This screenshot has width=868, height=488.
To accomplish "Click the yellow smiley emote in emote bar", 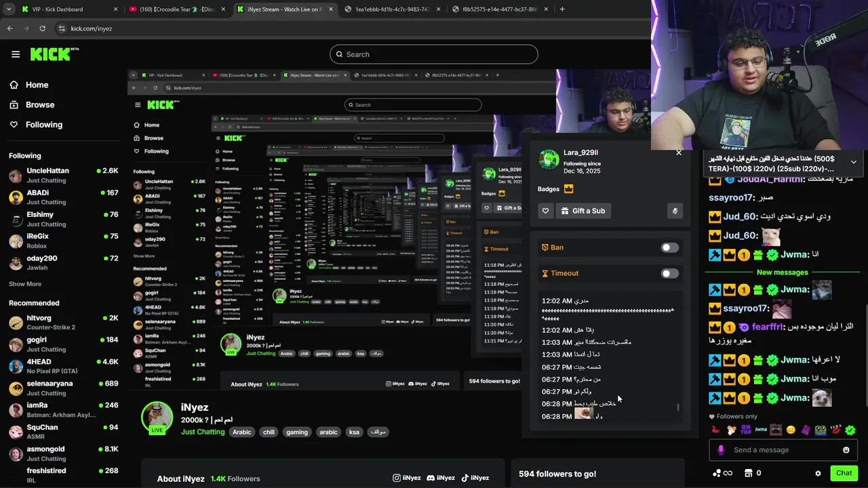I will click(791, 430).
